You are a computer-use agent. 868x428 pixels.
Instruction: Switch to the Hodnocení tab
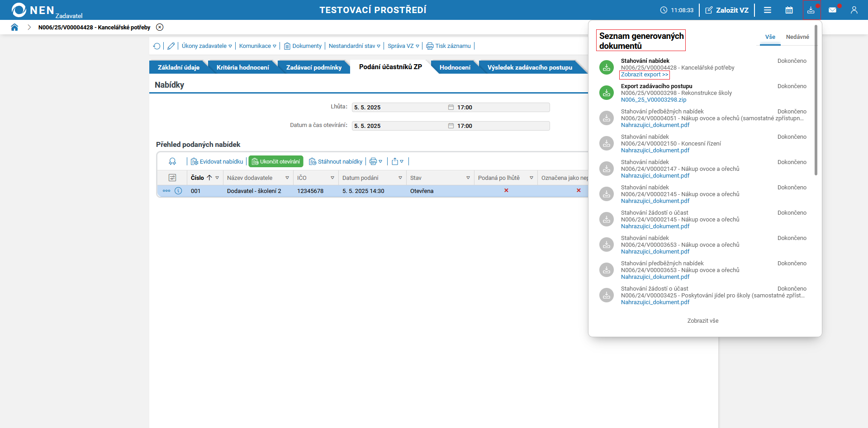pyautogui.click(x=455, y=67)
